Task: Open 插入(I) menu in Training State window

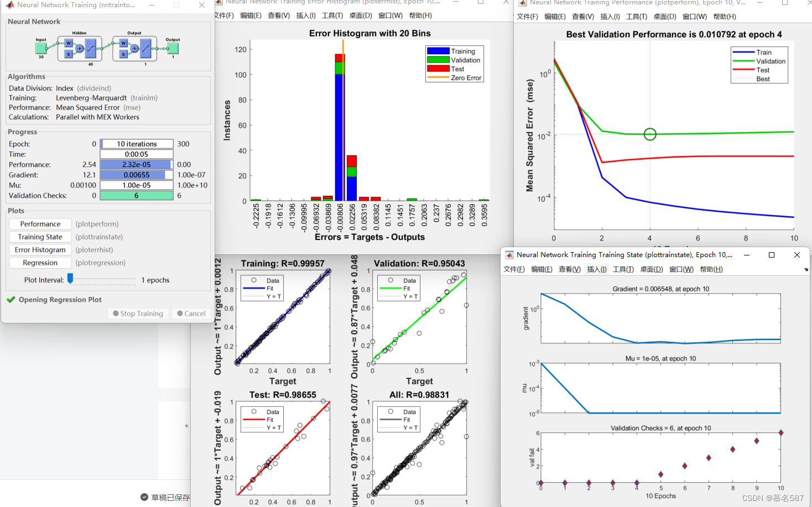Action: click(x=596, y=270)
